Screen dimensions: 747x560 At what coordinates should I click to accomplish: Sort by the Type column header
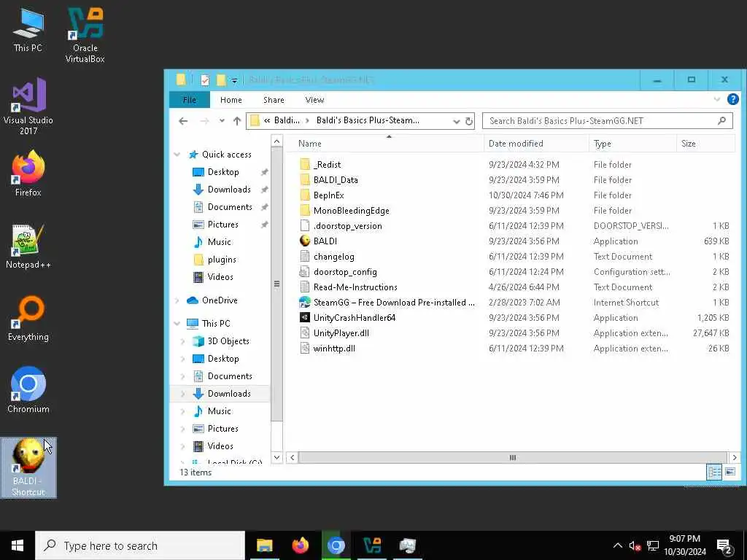point(632,144)
